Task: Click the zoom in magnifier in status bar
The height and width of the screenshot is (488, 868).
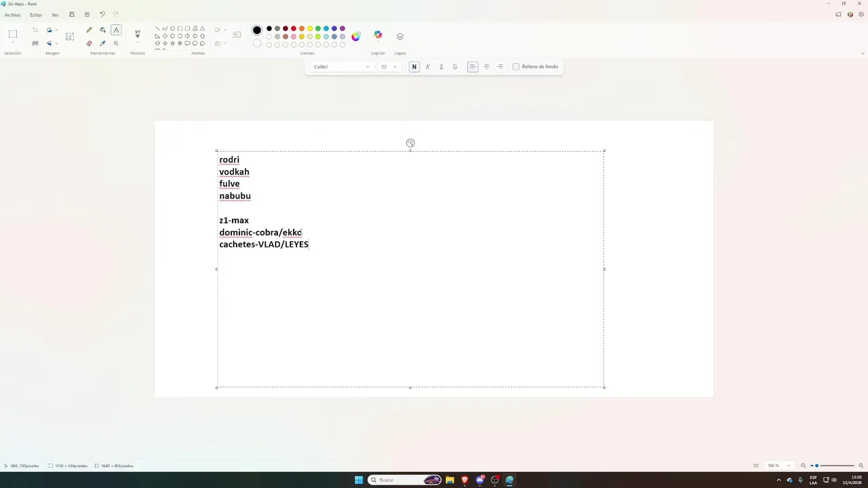Action: (x=861, y=466)
